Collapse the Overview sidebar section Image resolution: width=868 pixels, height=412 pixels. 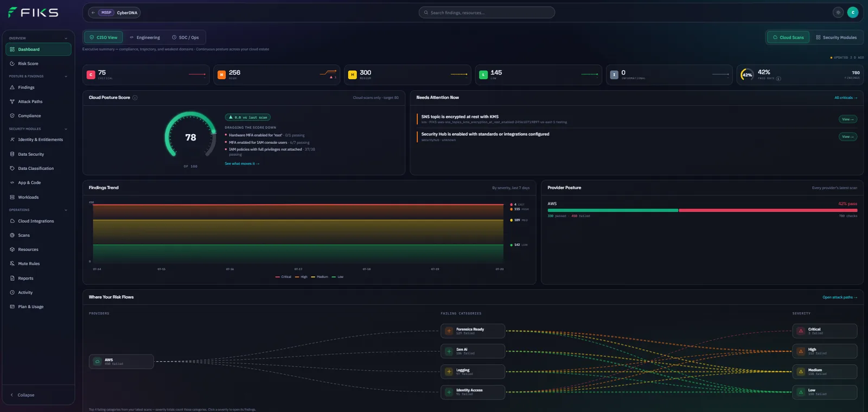click(66, 39)
